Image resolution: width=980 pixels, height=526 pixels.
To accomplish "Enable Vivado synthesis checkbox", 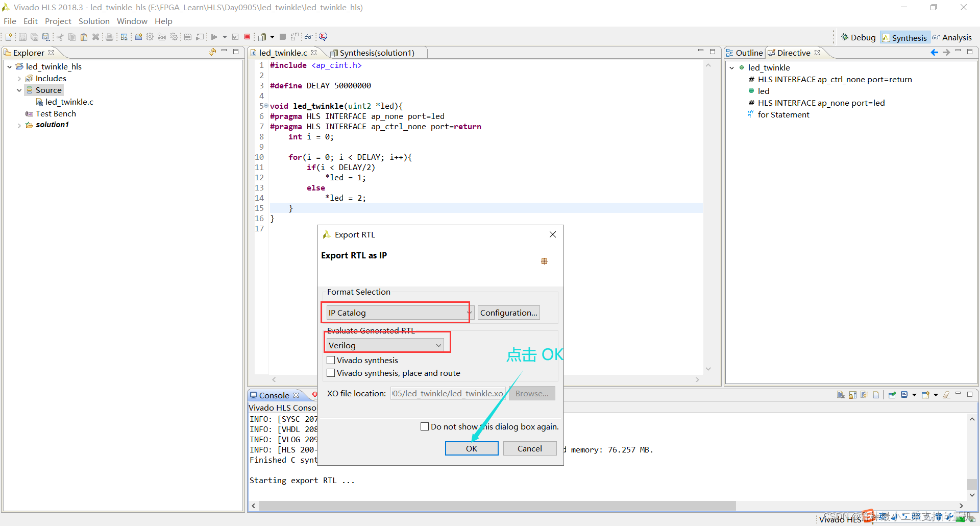I will (331, 360).
